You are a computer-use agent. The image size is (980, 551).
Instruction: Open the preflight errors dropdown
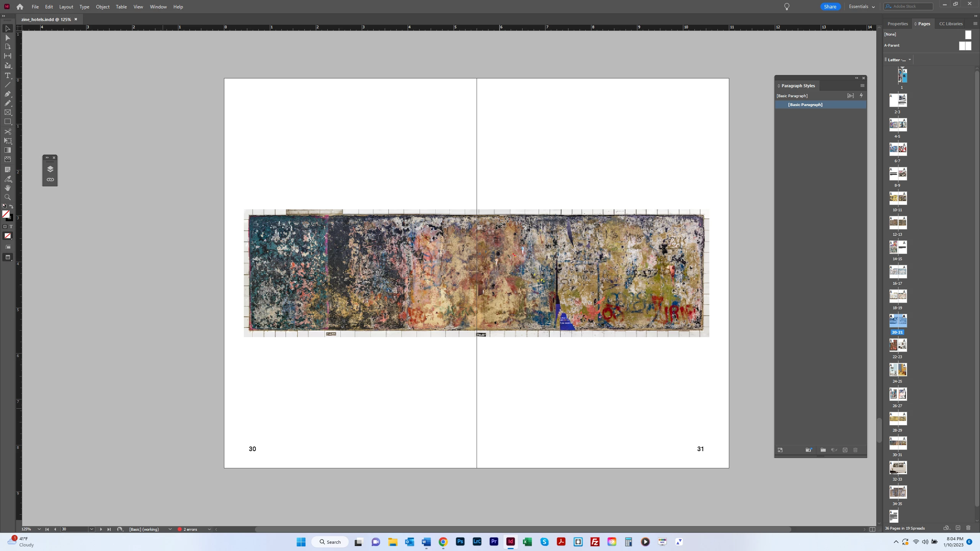pos(209,529)
